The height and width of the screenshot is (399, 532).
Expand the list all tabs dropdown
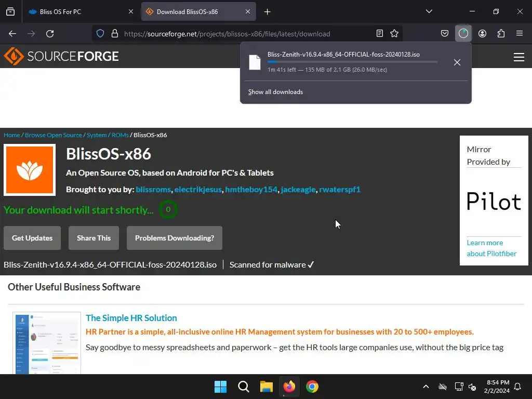tap(429, 11)
